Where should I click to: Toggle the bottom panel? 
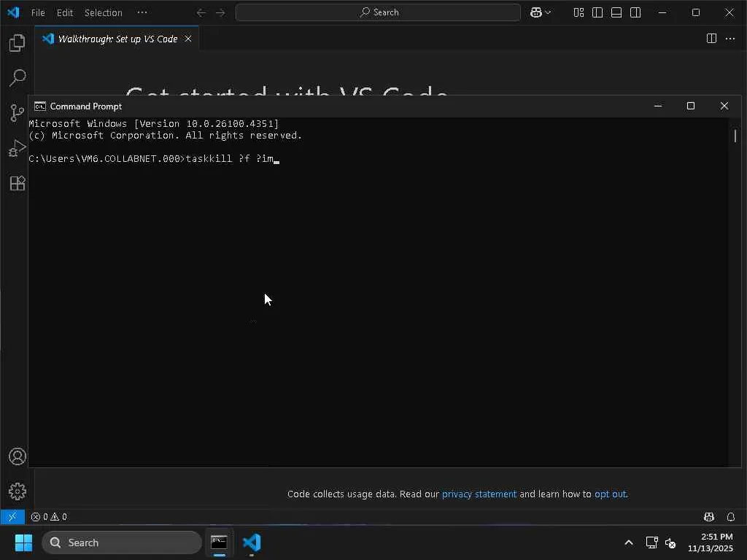pos(616,12)
